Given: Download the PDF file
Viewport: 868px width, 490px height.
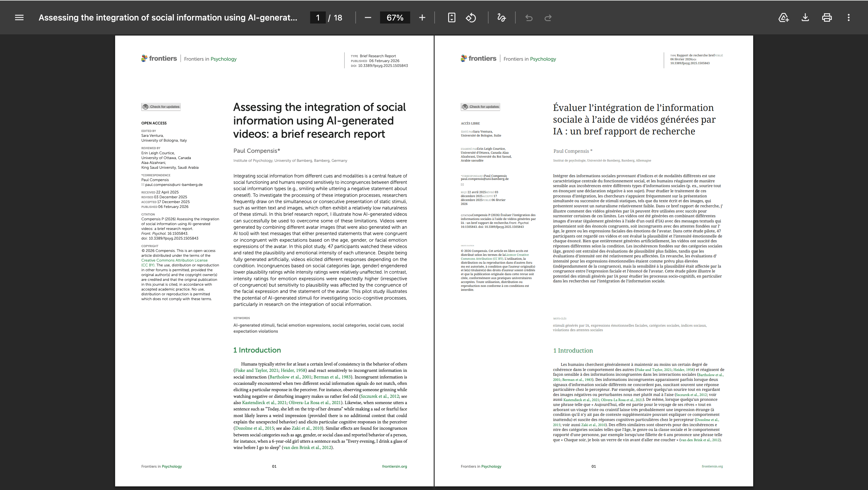Looking at the screenshot, I should tap(805, 17).
